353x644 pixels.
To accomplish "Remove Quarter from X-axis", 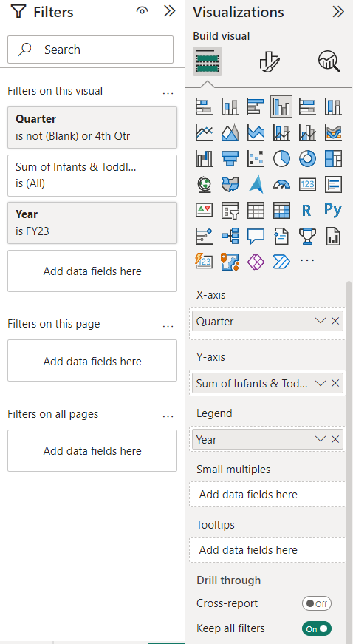I will (335, 321).
